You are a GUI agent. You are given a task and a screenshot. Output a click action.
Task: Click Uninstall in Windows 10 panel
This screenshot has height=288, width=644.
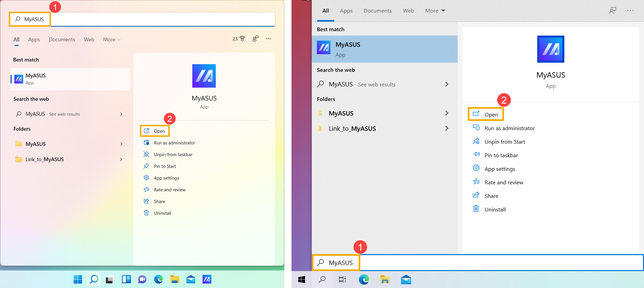pos(489,209)
